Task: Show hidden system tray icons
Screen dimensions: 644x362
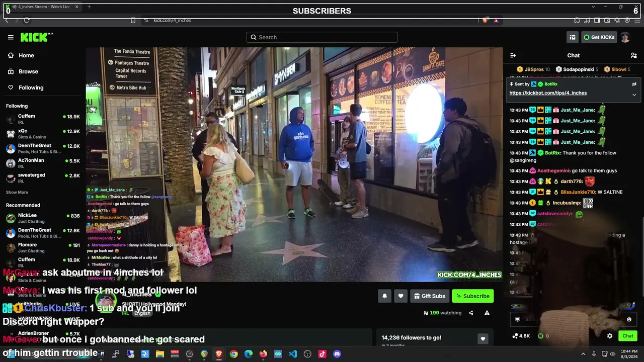Action: click(583, 354)
